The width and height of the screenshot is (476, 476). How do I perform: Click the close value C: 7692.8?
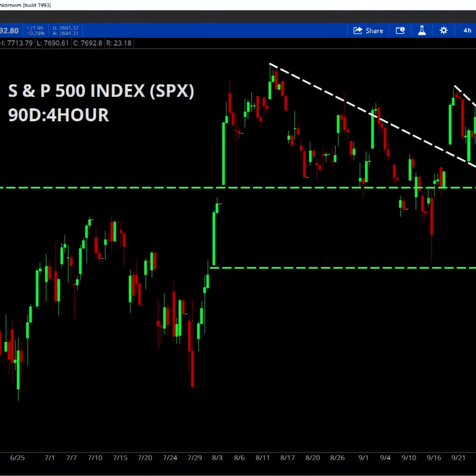point(87,43)
